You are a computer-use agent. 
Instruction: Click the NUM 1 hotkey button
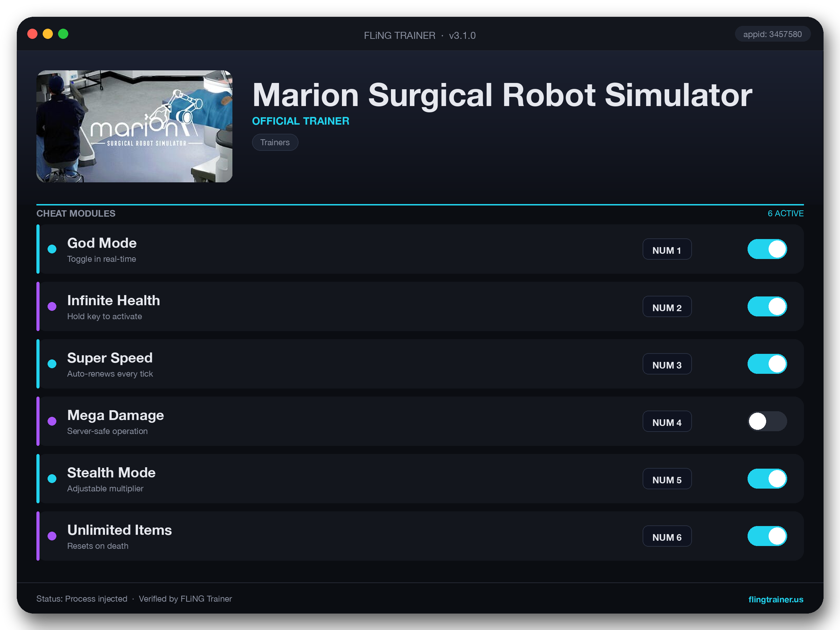[667, 250]
